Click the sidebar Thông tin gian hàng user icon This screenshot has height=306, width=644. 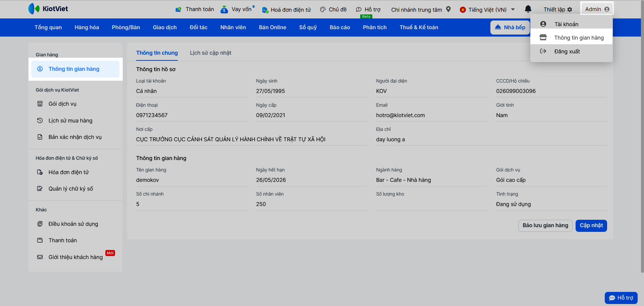tap(40, 69)
